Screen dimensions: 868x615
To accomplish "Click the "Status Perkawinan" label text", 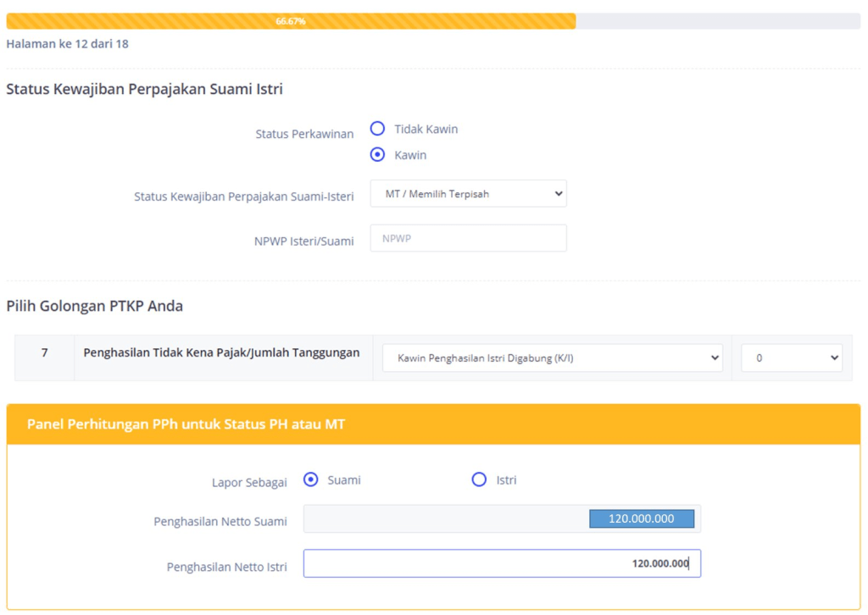I will 304,134.
